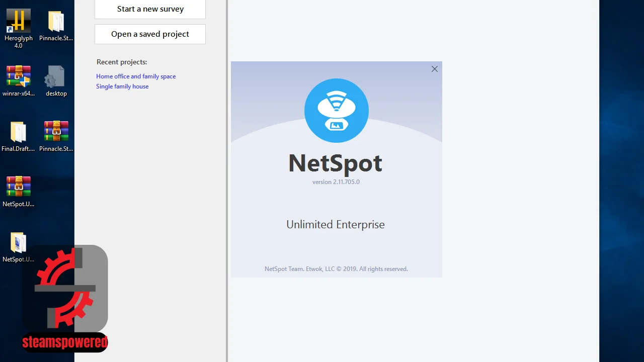Click the Recent projects heading
644x362 pixels.
pos(122,62)
